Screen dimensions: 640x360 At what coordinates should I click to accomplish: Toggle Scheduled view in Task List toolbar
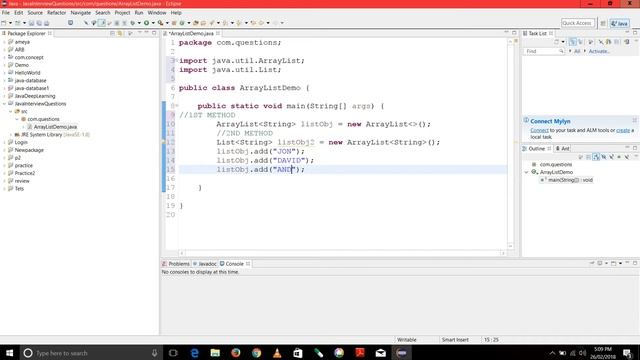point(580,42)
